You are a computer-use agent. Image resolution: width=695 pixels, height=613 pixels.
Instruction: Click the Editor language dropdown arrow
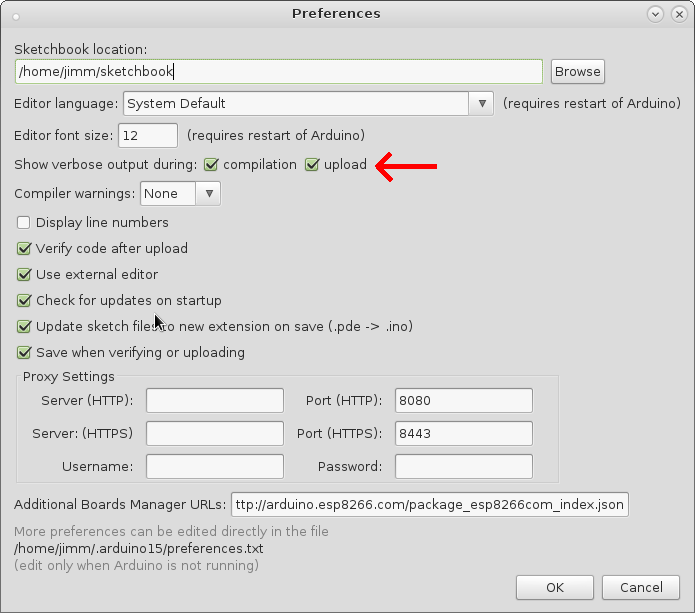pos(482,104)
